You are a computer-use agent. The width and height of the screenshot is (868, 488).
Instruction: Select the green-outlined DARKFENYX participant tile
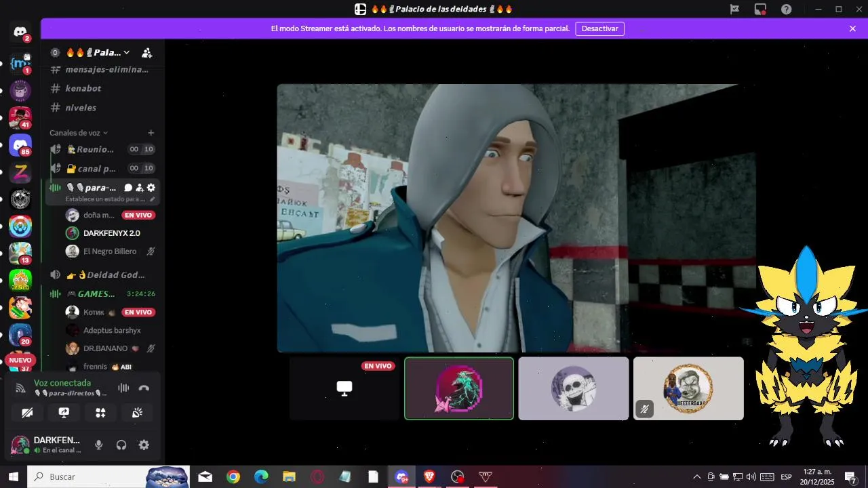coord(459,388)
